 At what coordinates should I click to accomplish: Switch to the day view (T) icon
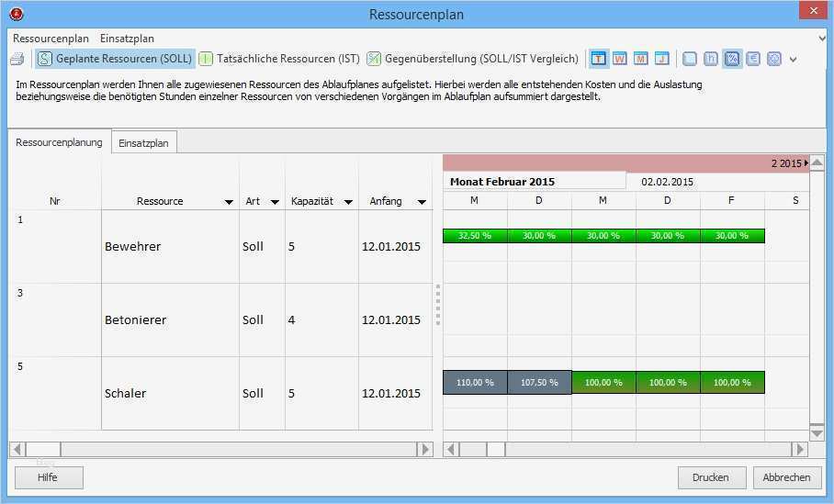598,59
